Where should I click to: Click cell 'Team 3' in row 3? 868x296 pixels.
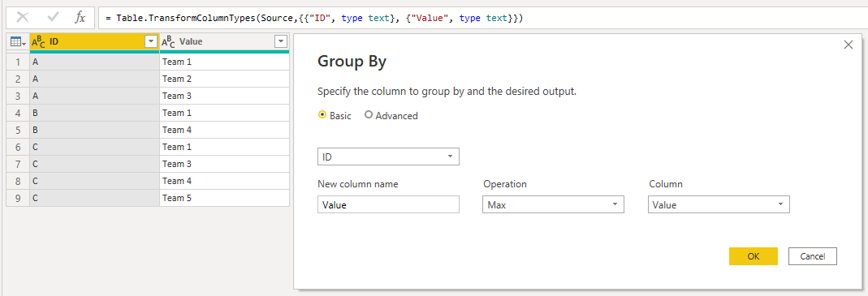tap(224, 96)
